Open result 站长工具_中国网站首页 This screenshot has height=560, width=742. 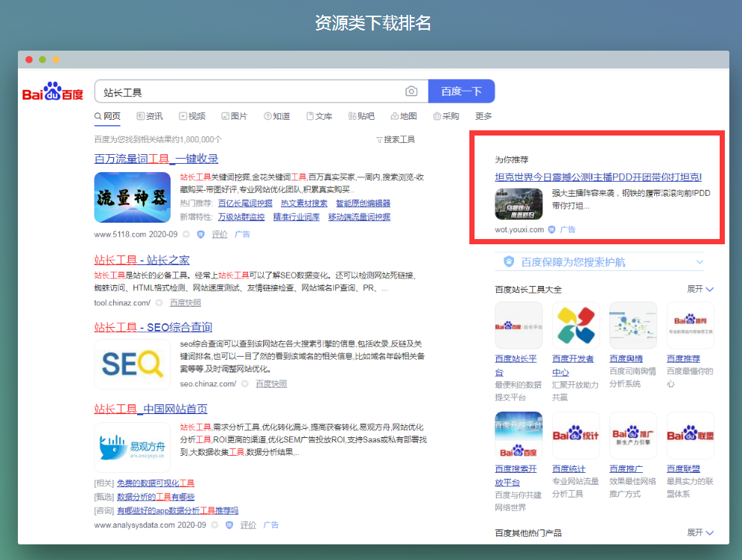(x=150, y=409)
